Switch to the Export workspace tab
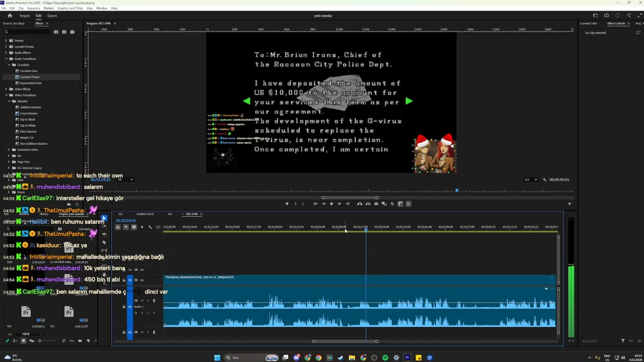 (x=52, y=16)
